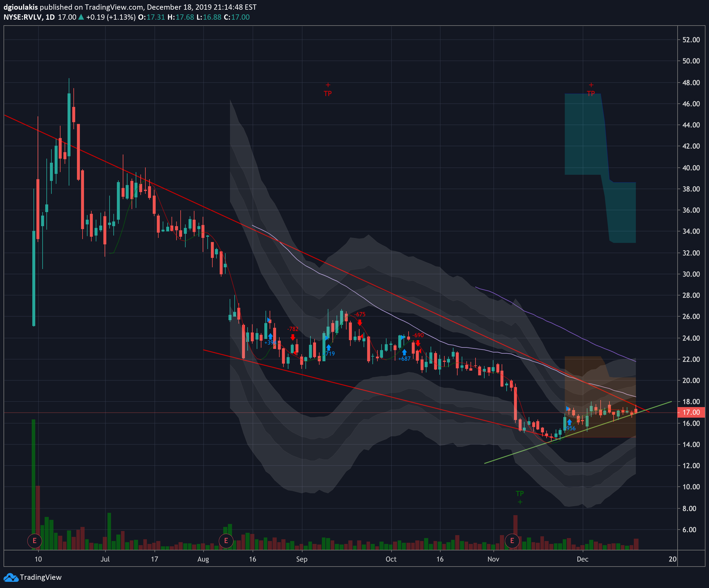Click the blue up arrow in late November
This screenshot has width=709, height=588.
pyautogui.click(x=569, y=422)
